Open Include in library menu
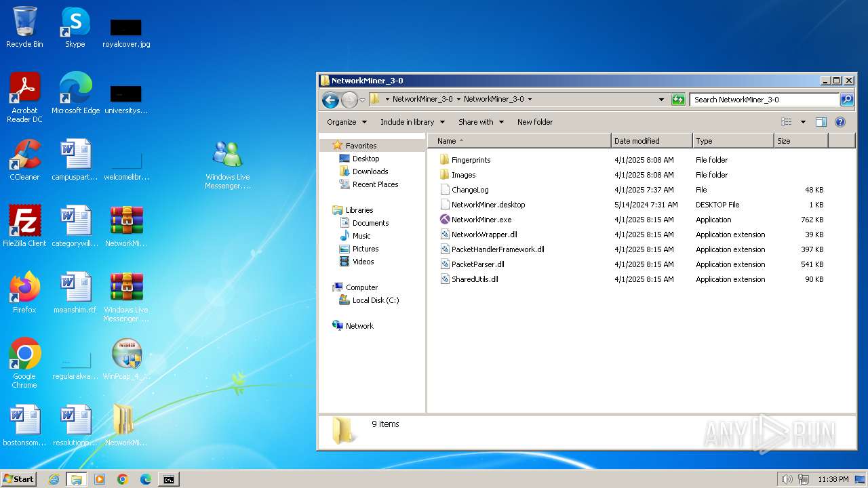Image resolution: width=868 pixels, height=488 pixels. (x=412, y=122)
